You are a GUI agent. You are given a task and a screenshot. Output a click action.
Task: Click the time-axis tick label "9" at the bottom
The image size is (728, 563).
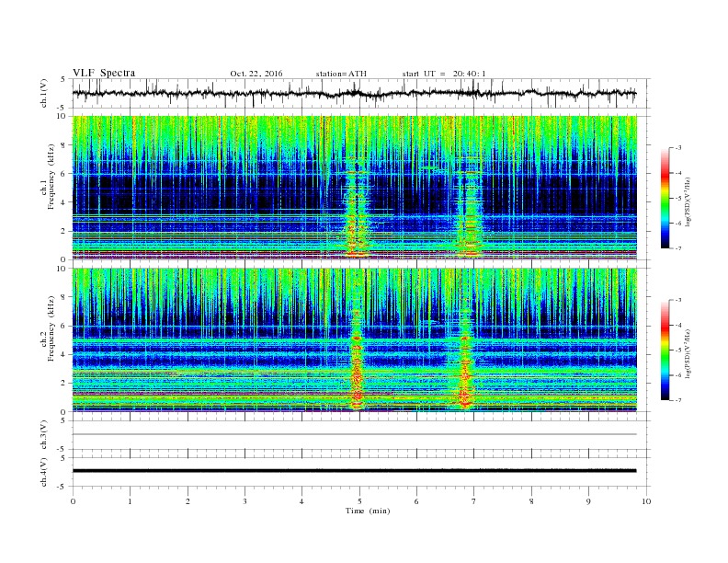[588, 501]
